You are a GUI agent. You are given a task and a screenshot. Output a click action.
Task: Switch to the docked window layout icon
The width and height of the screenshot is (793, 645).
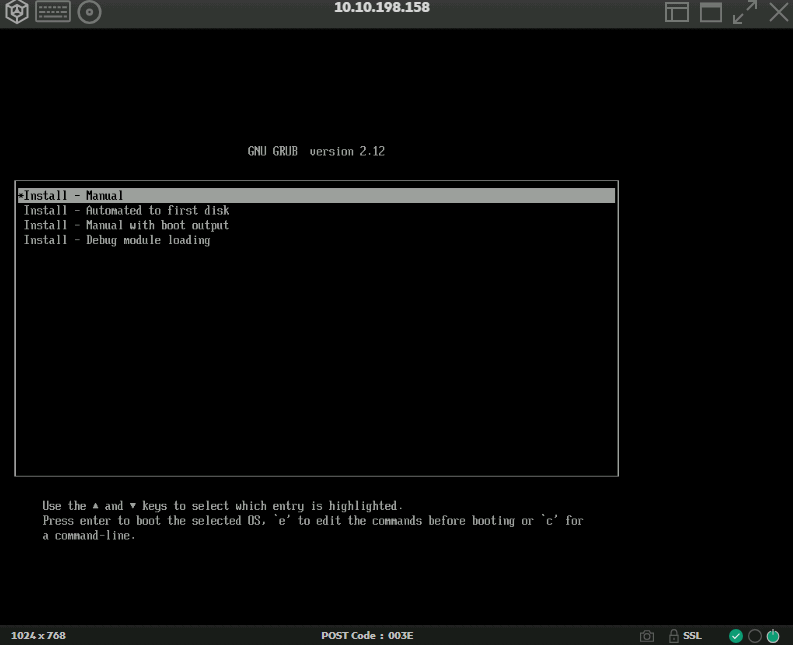click(677, 12)
